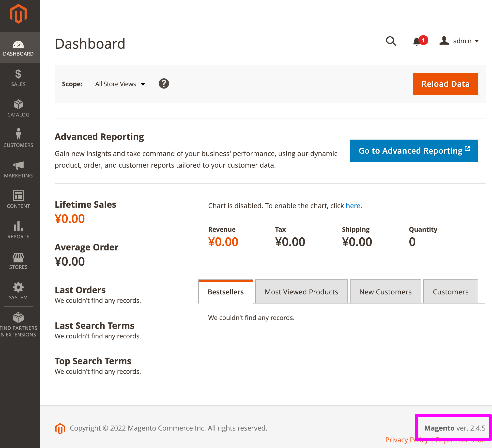Open the New Customers tab
The image size is (492, 448).
[x=385, y=292]
